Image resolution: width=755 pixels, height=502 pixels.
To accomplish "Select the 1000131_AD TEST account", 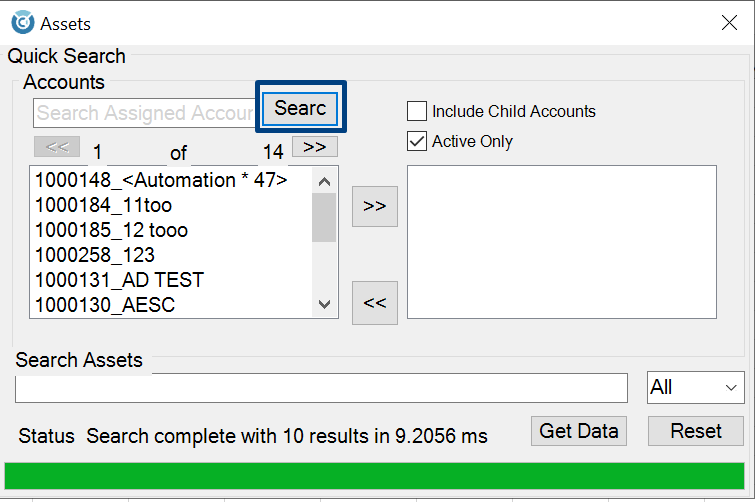I will point(119,280).
